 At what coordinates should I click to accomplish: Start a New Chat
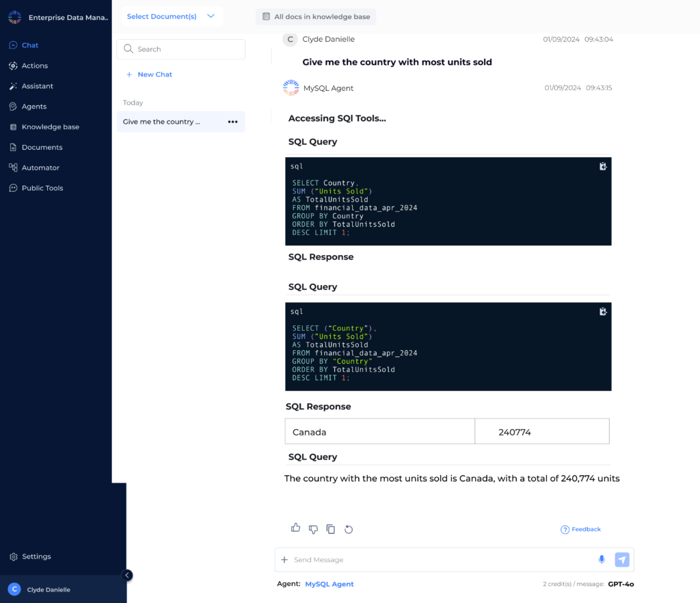point(149,75)
